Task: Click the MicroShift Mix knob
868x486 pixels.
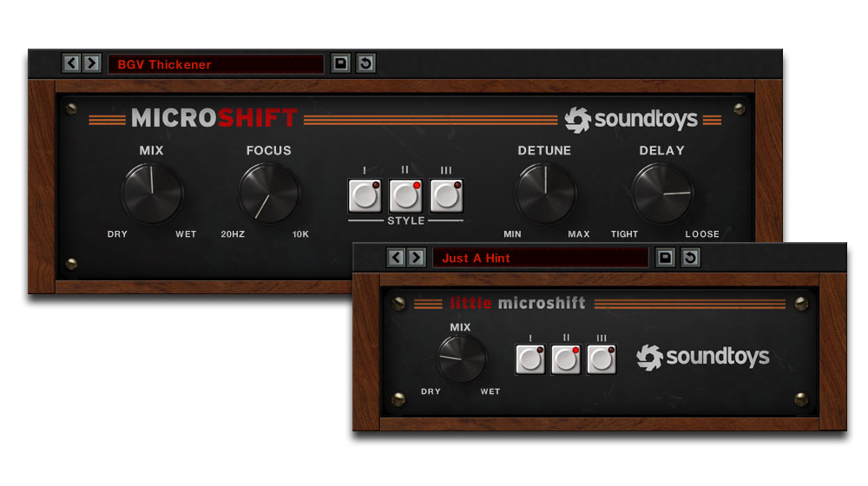Action: 152,194
